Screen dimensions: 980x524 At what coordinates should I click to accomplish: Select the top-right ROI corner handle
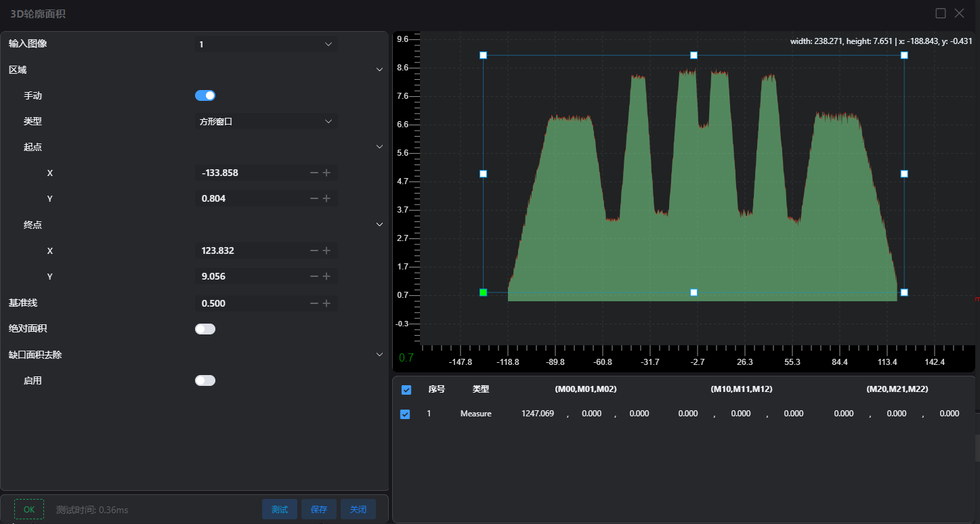click(x=904, y=55)
